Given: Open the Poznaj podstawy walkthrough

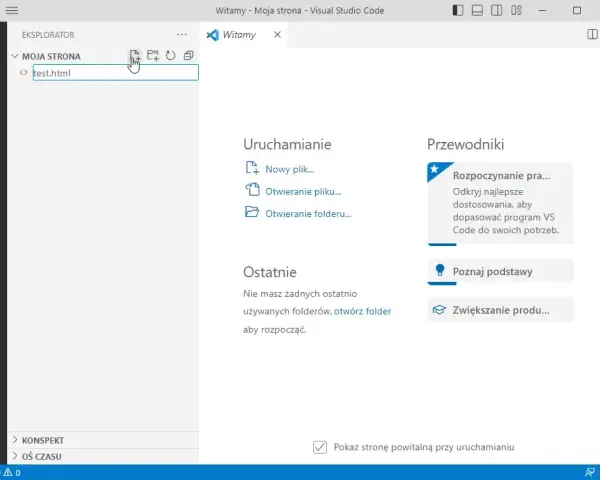Looking at the screenshot, I should [x=501, y=272].
